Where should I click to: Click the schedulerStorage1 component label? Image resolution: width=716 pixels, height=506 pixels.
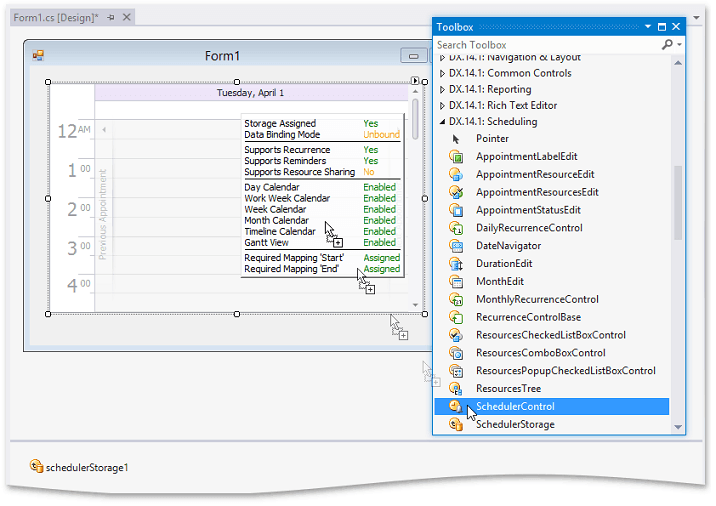87,468
